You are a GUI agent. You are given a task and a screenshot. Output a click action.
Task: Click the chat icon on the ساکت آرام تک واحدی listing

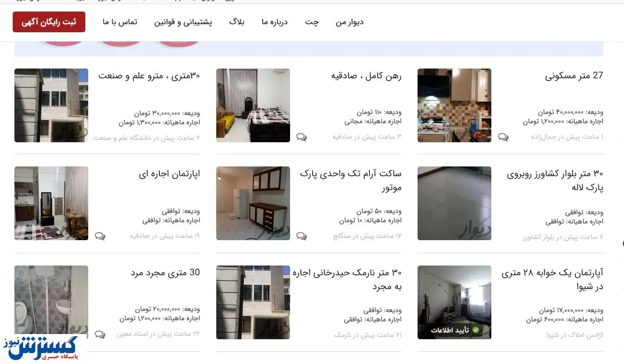(302, 236)
